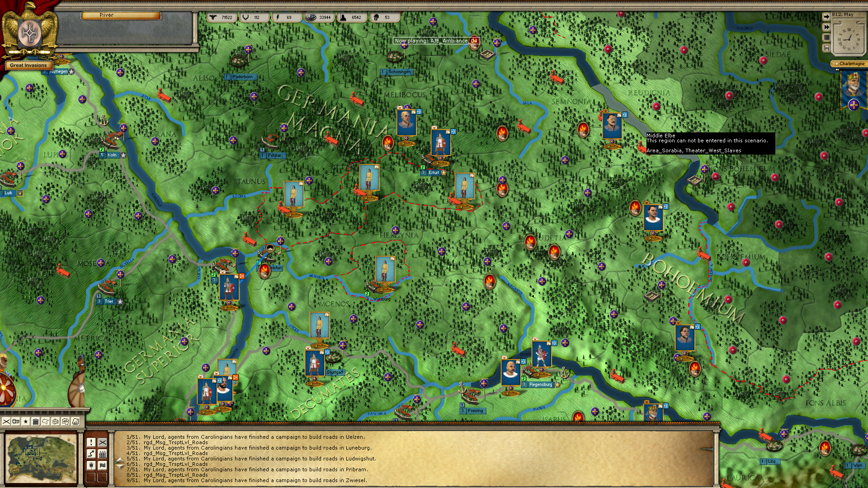Toggle the temple building map filter
Image resolution: width=868 pixels, height=488 pixels.
(x=36, y=422)
